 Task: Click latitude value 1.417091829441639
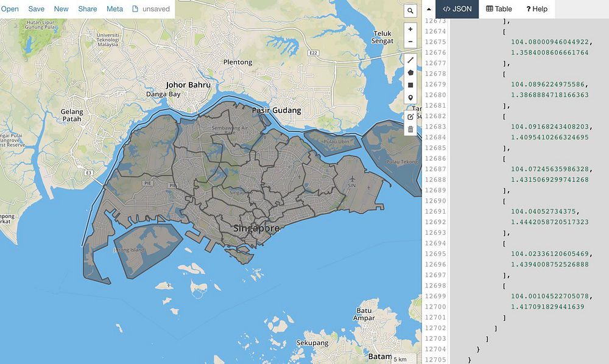pos(547,307)
